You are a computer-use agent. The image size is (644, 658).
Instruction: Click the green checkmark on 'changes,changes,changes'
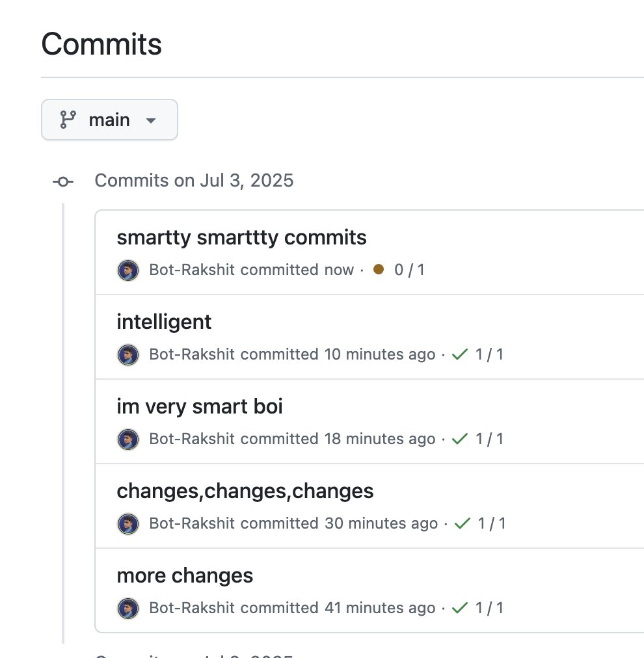pyautogui.click(x=463, y=523)
